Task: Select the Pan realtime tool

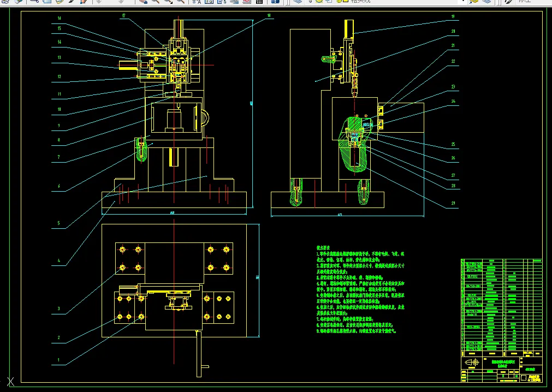Action: click(x=143, y=2)
